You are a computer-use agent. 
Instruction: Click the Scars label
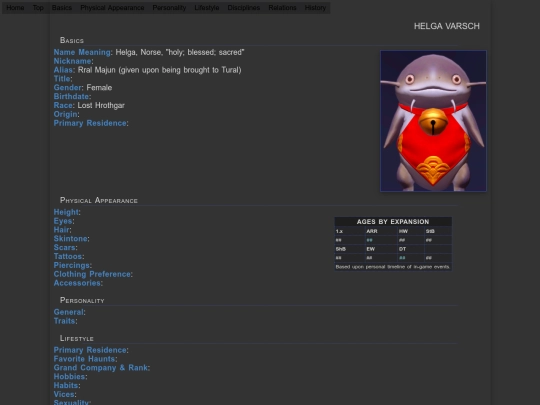click(x=64, y=248)
